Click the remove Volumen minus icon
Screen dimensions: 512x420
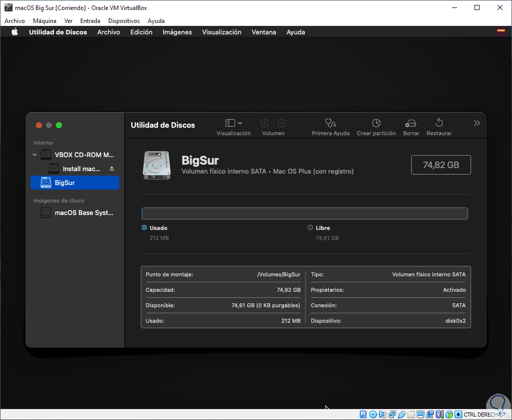click(x=281, y=123)
